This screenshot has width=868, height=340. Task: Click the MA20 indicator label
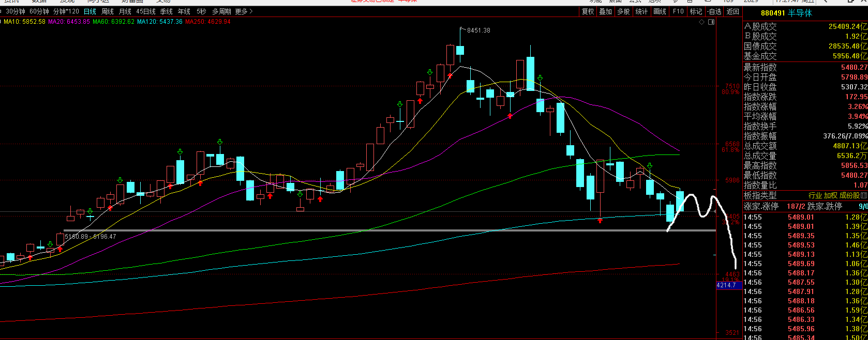69,22
